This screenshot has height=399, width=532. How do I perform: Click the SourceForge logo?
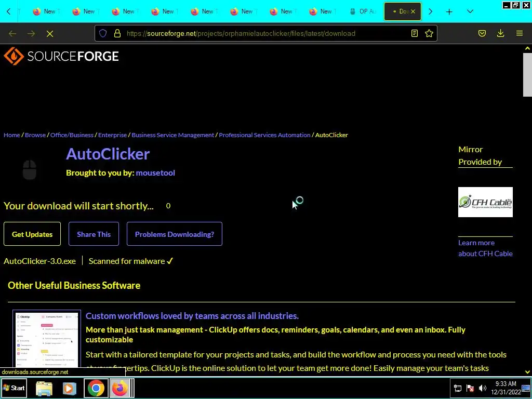[x=61, y=56]
